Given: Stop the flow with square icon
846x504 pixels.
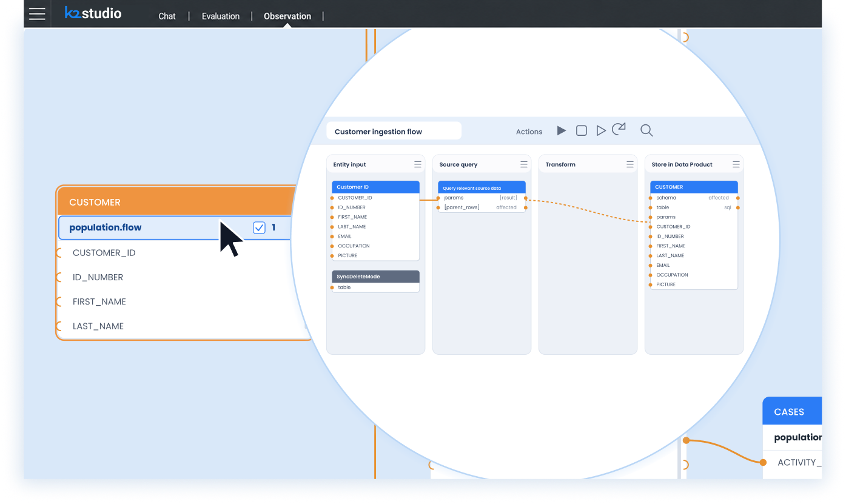Looking at the screenshot, I should 581,130.
